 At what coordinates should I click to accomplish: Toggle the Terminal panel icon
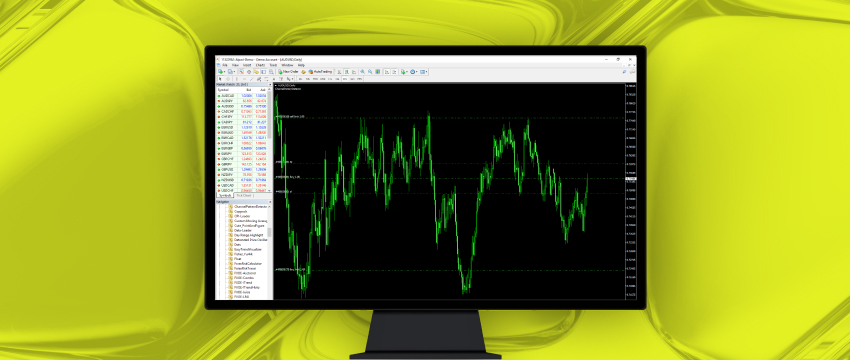tap(263, 72)
